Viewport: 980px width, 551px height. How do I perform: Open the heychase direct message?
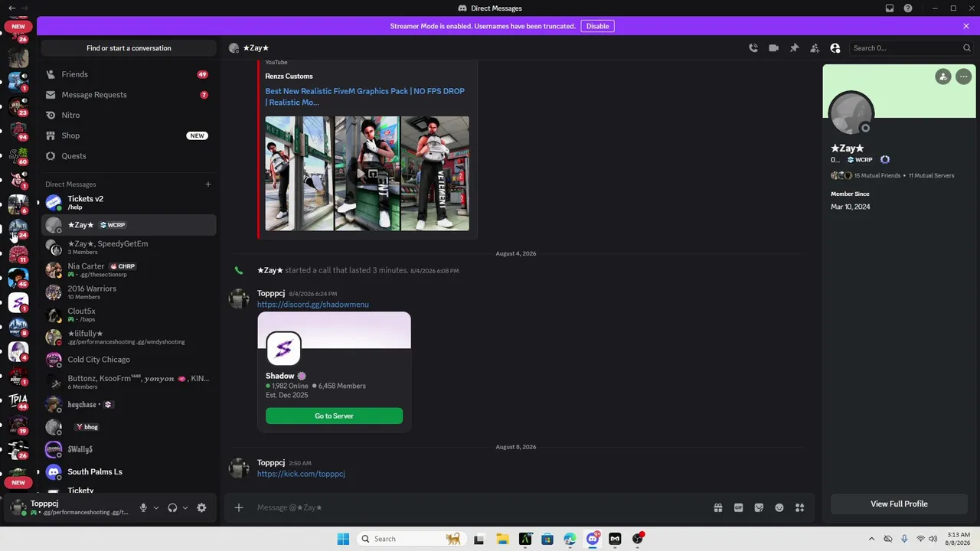pos(129,405)
